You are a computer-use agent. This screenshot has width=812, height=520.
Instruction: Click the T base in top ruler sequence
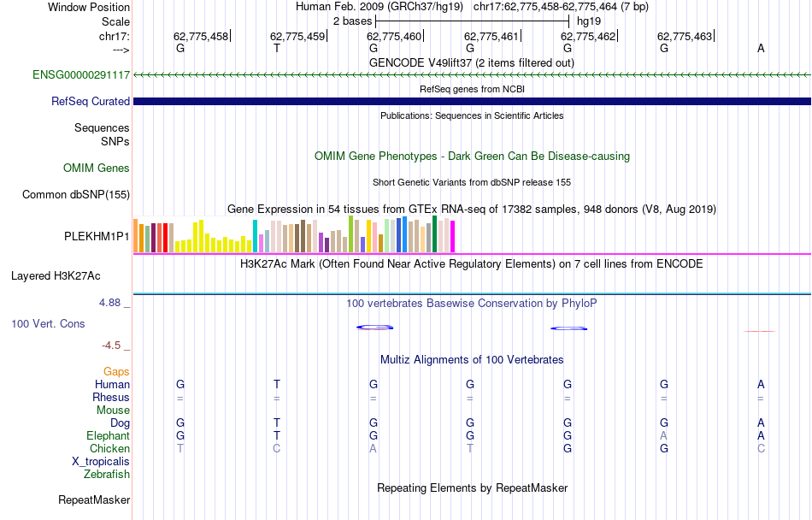pos(277,49)
